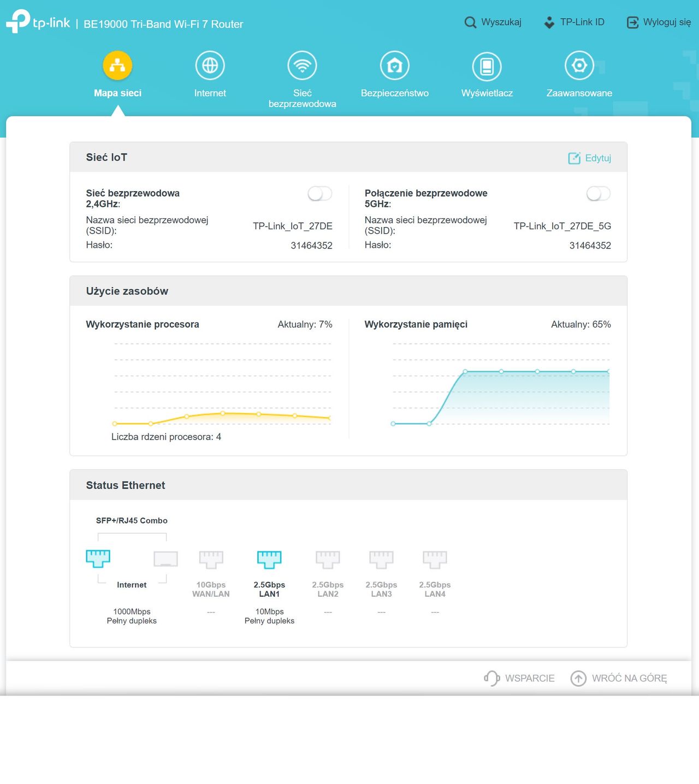Click the Aktualny: 65% memory value
The image size is (699, 784).
click(x=581, y=324)
